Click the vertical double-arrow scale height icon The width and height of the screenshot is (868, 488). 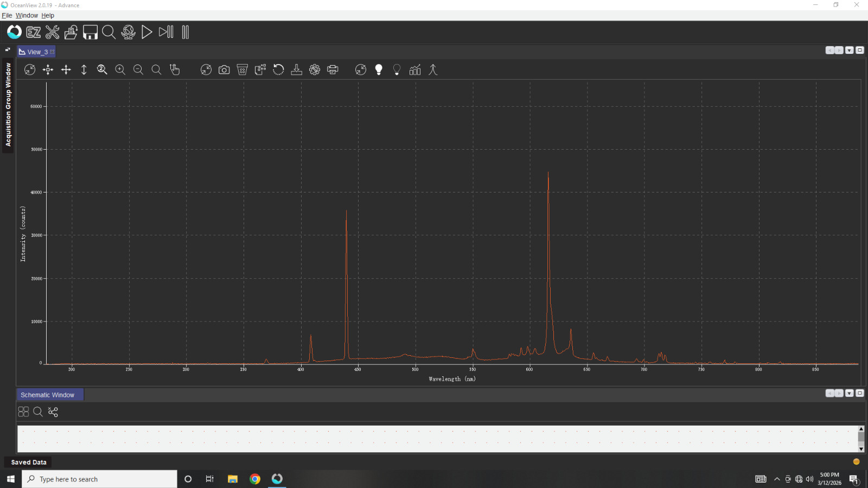pyautogui.click(x=84, y=70)
